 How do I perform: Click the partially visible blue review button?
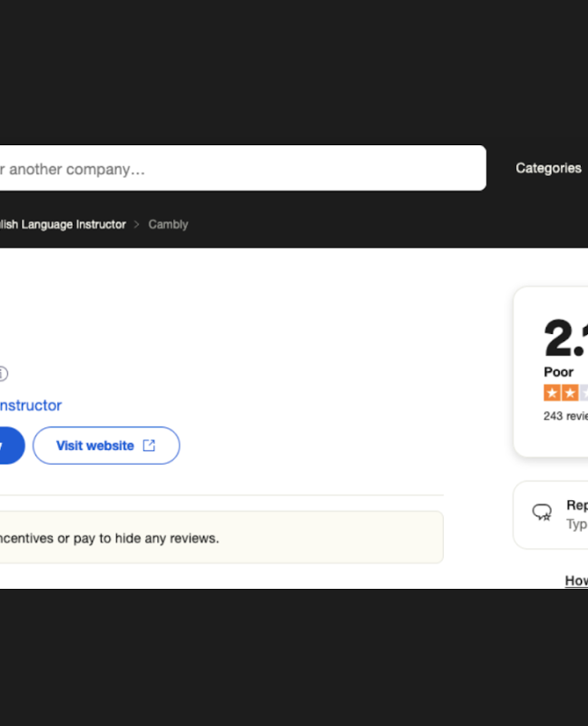[12, 446]
